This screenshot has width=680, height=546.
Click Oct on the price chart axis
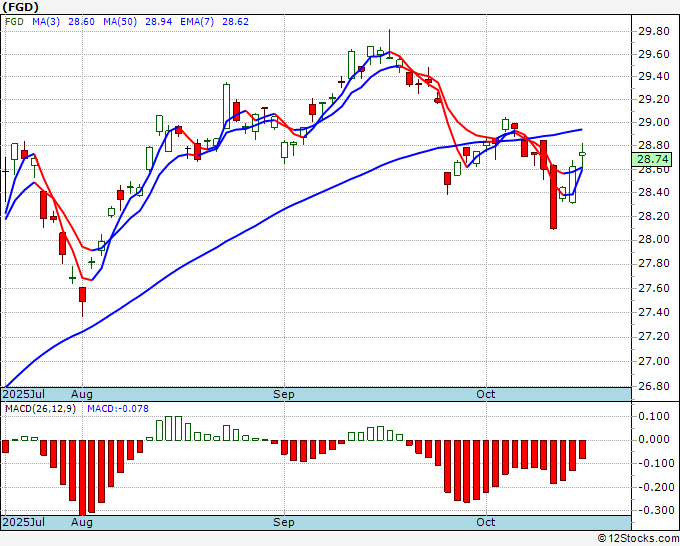point(485,394)
